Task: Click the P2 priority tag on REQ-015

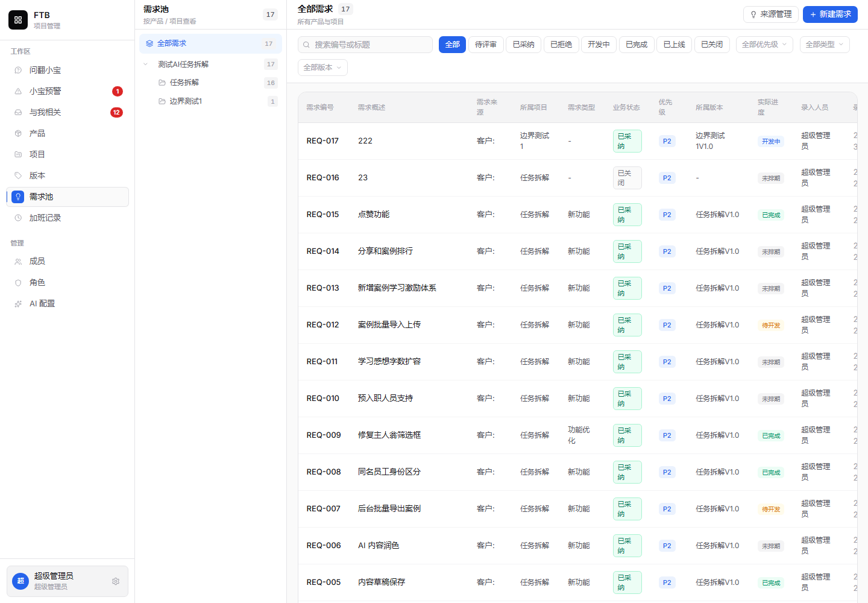Action: (667, 215)
